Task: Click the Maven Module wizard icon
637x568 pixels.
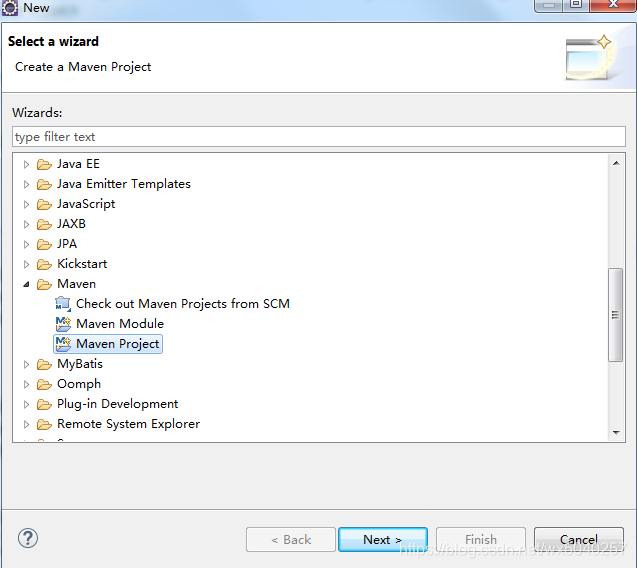Action: point(63,324)
